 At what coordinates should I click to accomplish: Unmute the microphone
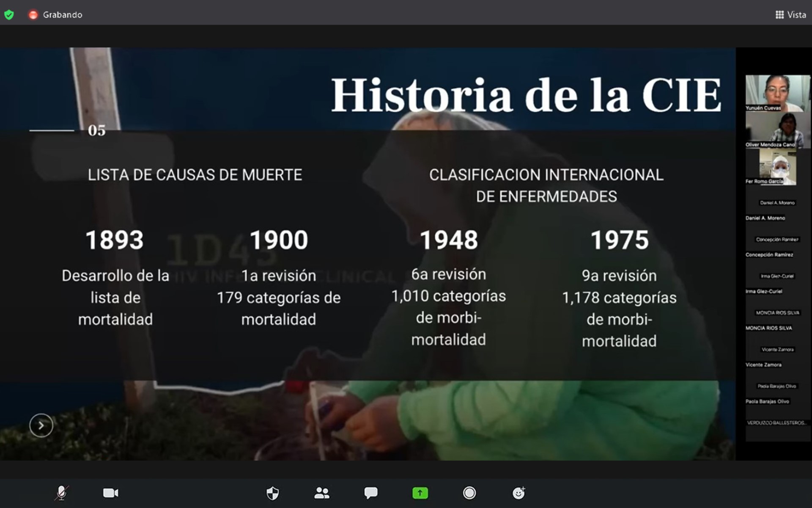point(62,493)
